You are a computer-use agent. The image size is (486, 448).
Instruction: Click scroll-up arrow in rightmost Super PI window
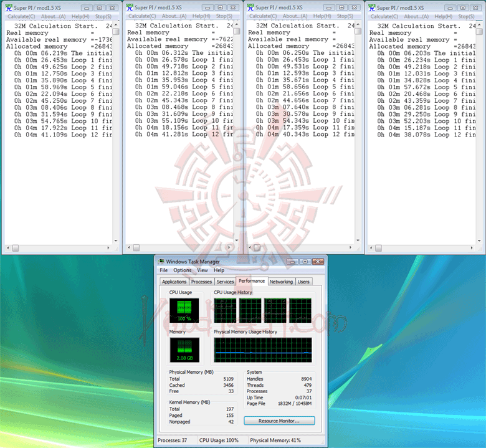click(x=479, y=24)
